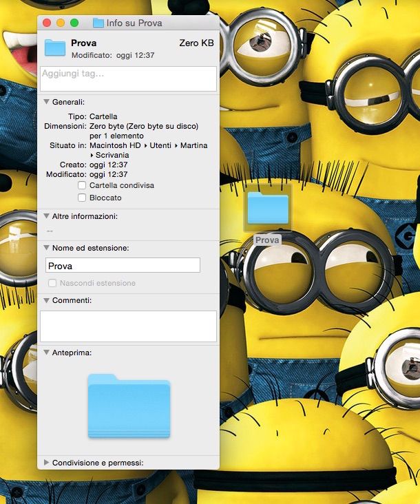
Task: Click in the Aggiungi tag field
Action: 128,78
